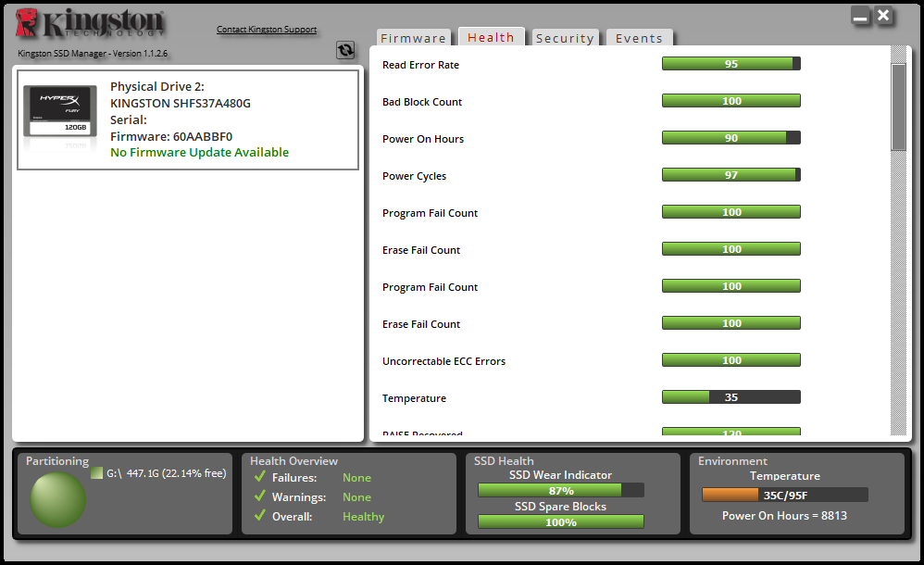
Task: Click the Temperature 35 attribute bar
Action: point(731,397)
